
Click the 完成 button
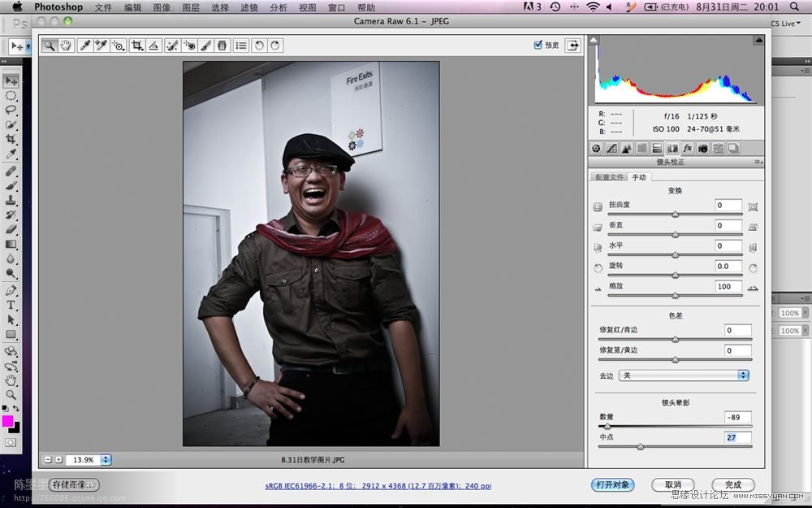(732, 484)
